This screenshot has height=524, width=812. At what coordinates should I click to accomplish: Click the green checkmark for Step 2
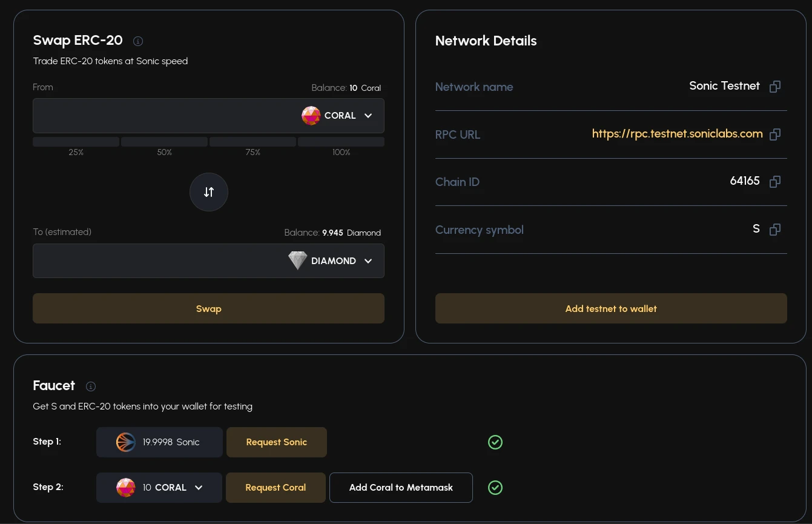(x=495, y=488)
